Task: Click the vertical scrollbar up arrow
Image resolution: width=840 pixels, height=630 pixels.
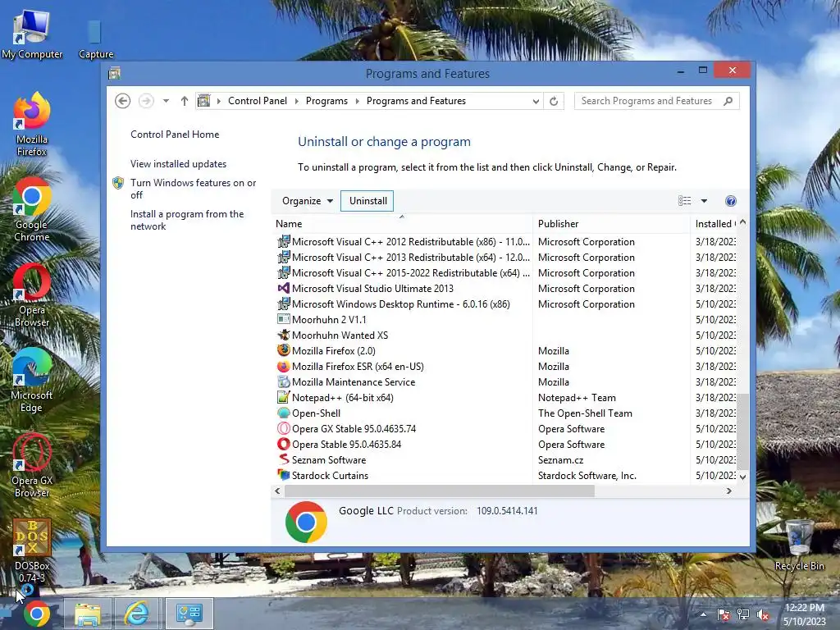Action: tap(742, 221)
